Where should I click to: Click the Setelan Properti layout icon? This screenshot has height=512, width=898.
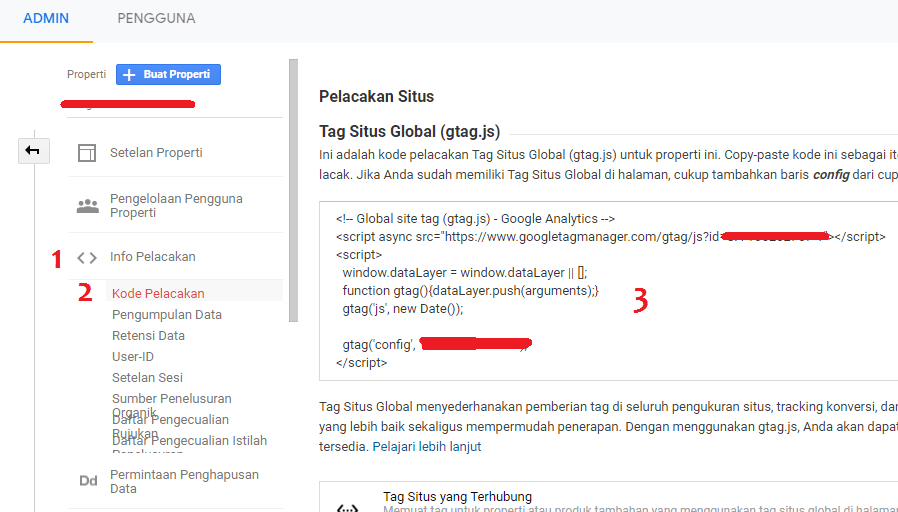click(87, 153)
